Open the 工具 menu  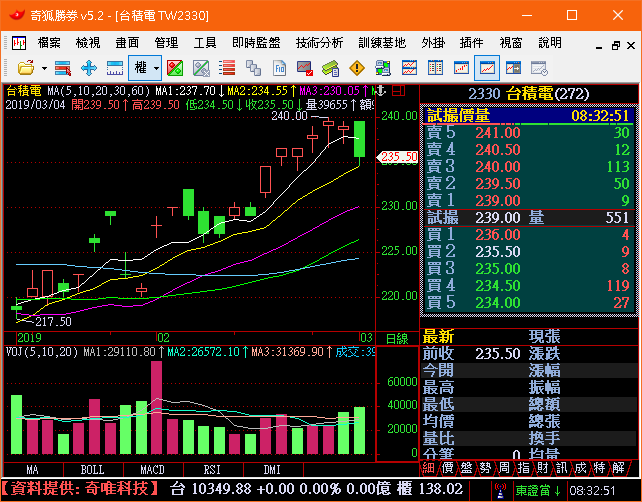[205, 43]
